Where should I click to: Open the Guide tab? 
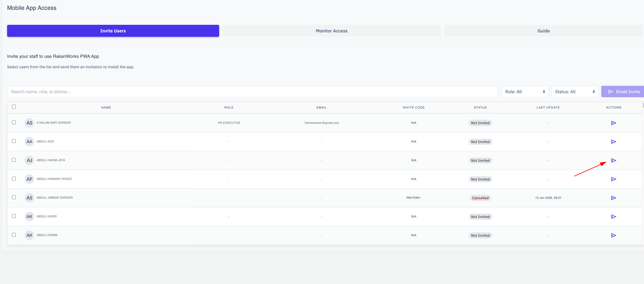[543, 31]
